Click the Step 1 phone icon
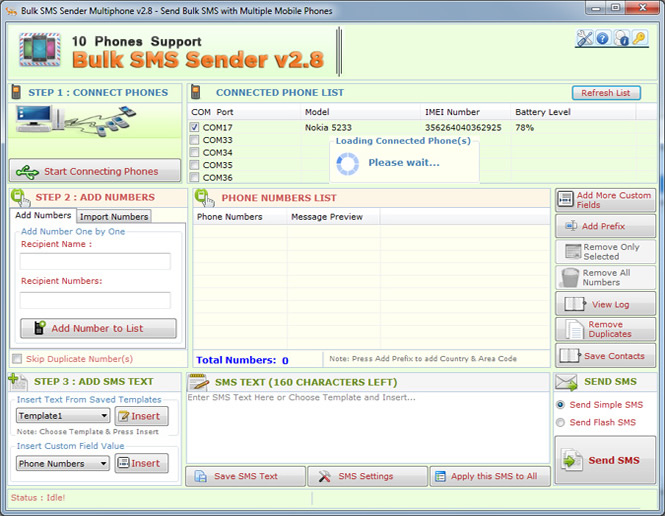Image resolution: width=665 pixels, height=516 pixels. coord(16,92)
